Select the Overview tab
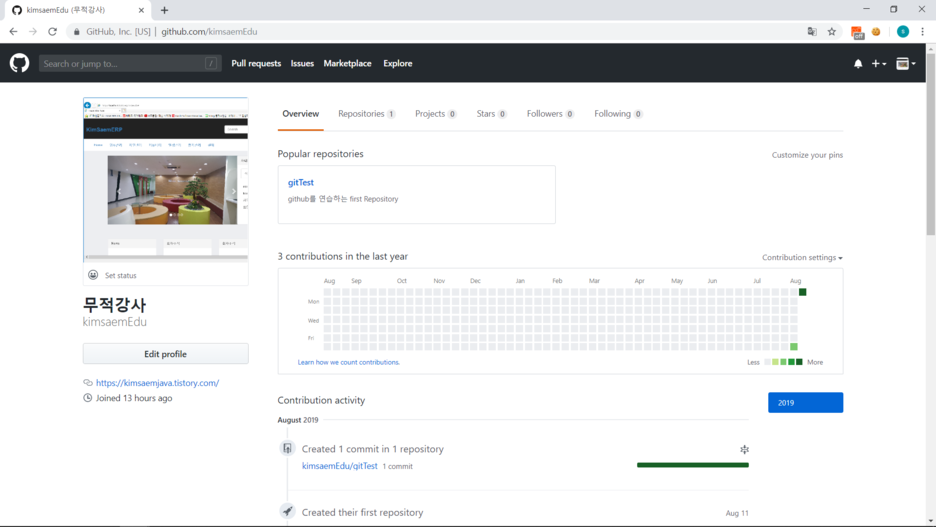This screenshot has width=936, height=527. coord(300,114)
